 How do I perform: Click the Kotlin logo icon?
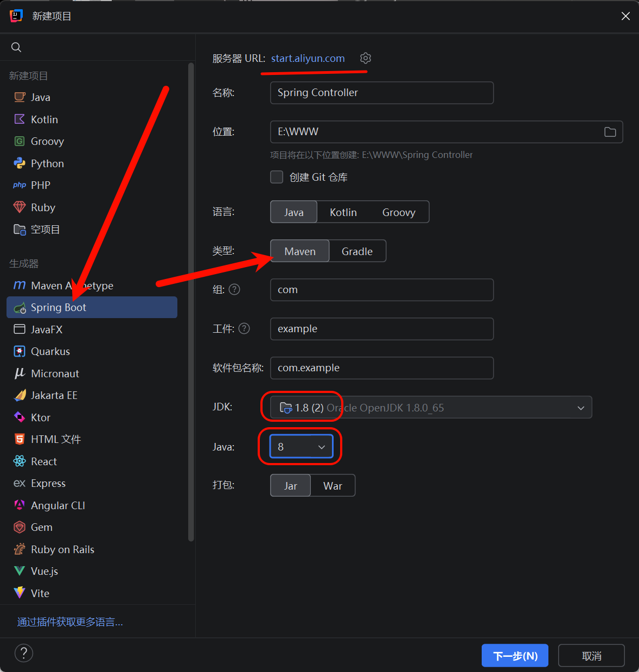20,119
